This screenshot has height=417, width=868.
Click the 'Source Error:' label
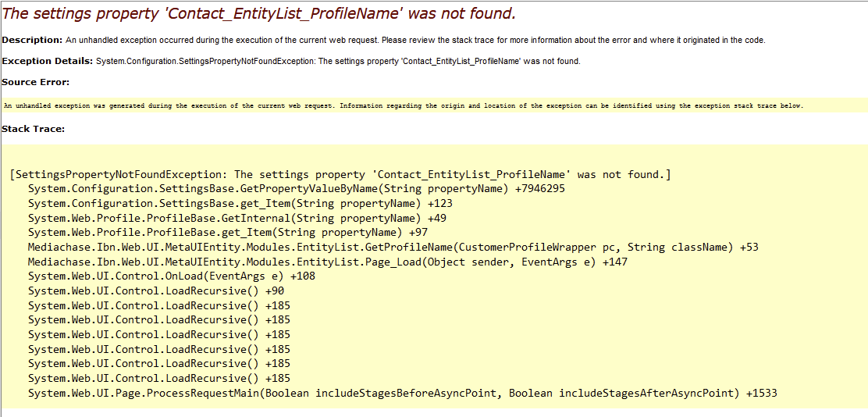(36, 82)
